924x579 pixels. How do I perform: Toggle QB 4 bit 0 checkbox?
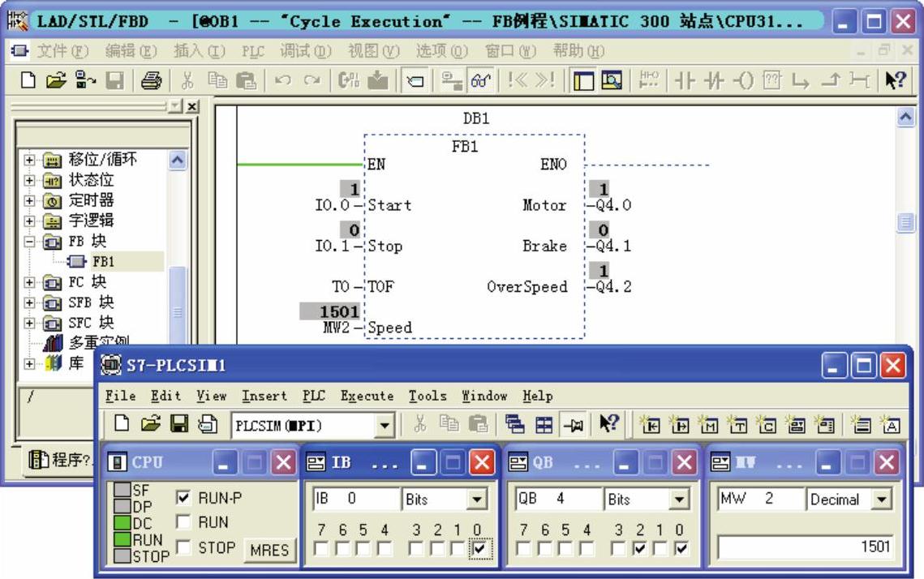(681, 549)
